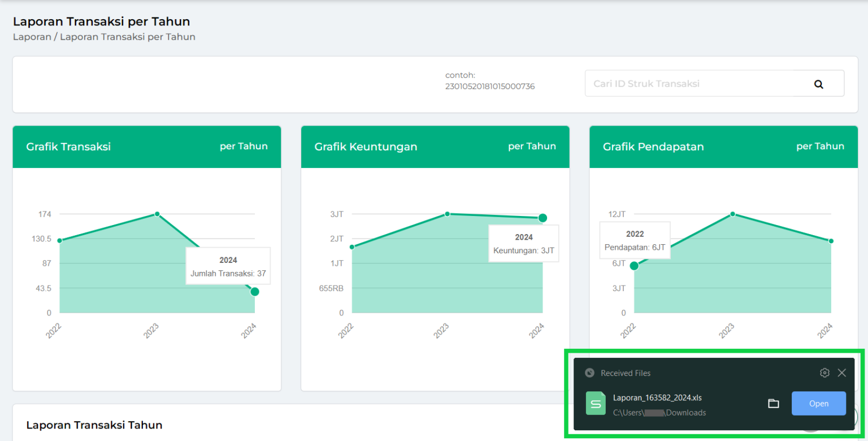The height and width of the screenshot is (441, 868).
Task: Click 2023 data point in Grafik Keuntungan
Action: click(447, 214)
